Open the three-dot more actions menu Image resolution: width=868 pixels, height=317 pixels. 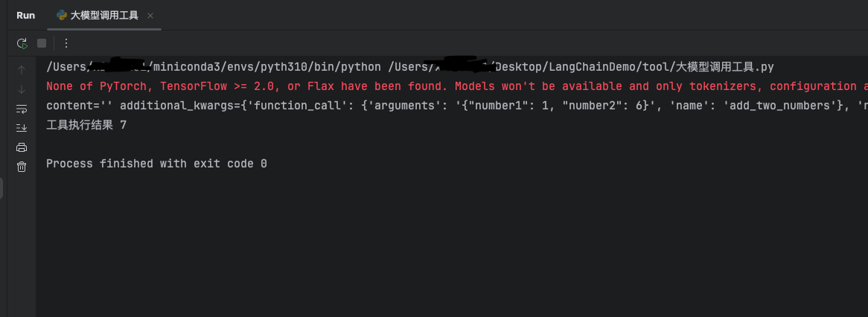pyautogui.click(x=66, y=43)
